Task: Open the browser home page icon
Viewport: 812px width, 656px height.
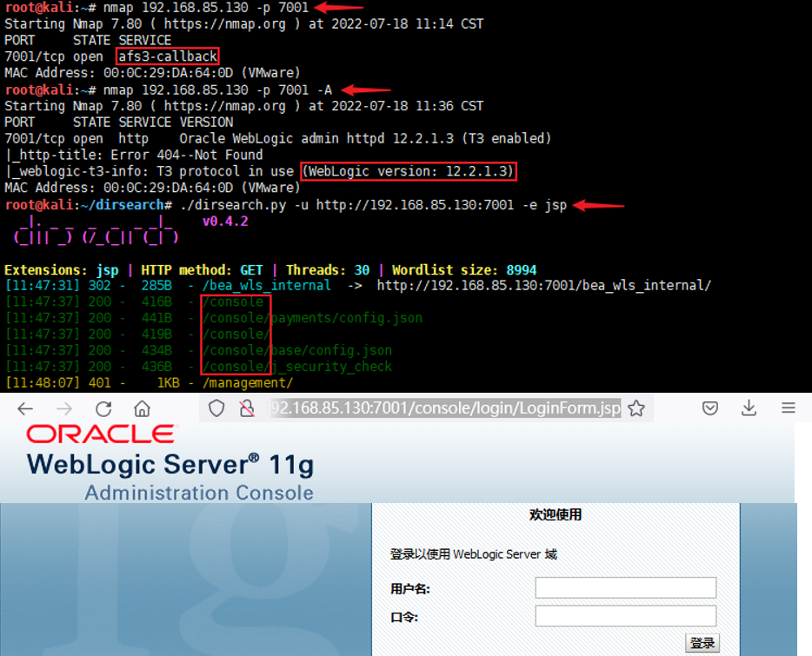Action: 142,408
